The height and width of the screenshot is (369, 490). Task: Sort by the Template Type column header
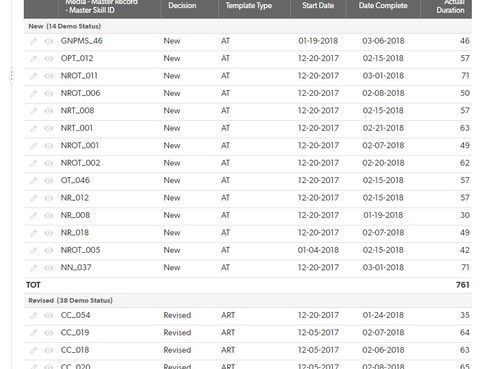click(x=249, y=6)
